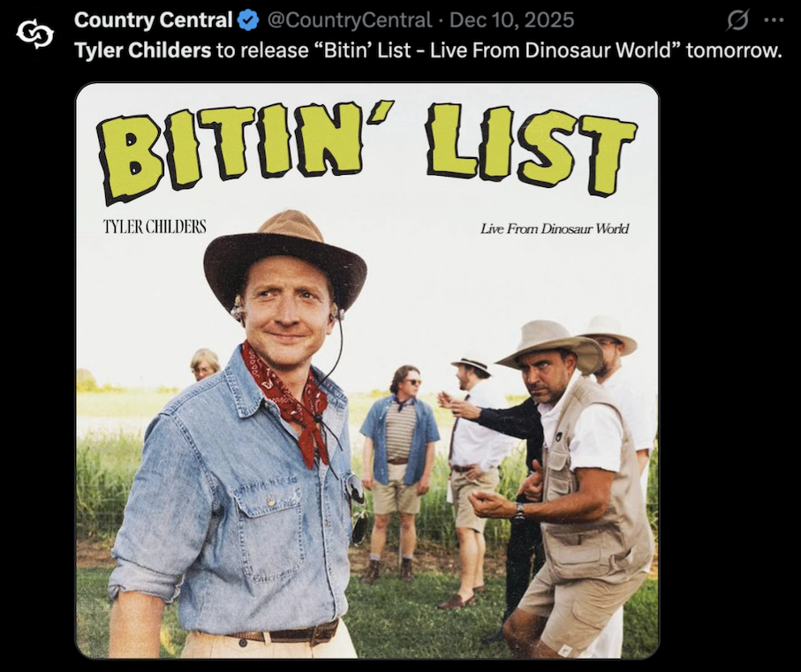
Task: Open image at the Bitin' List title
Action: click(366, 144)
